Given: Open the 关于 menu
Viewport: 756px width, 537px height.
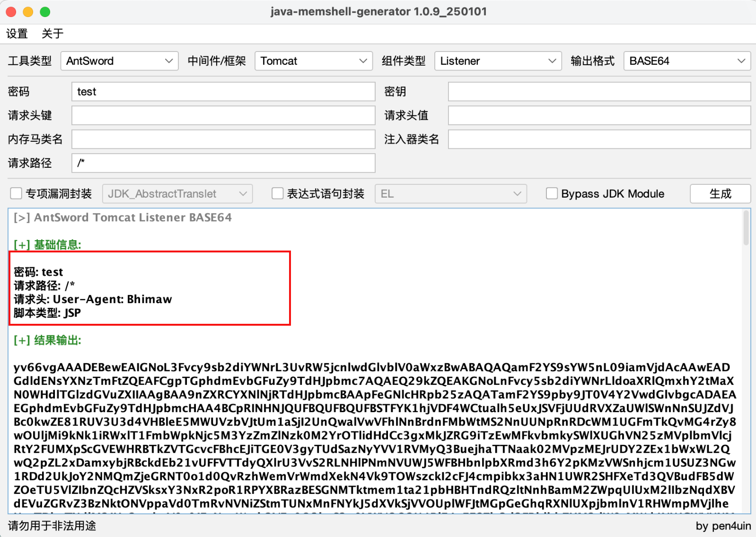Looking at the screenshot, I should [53, 34].
